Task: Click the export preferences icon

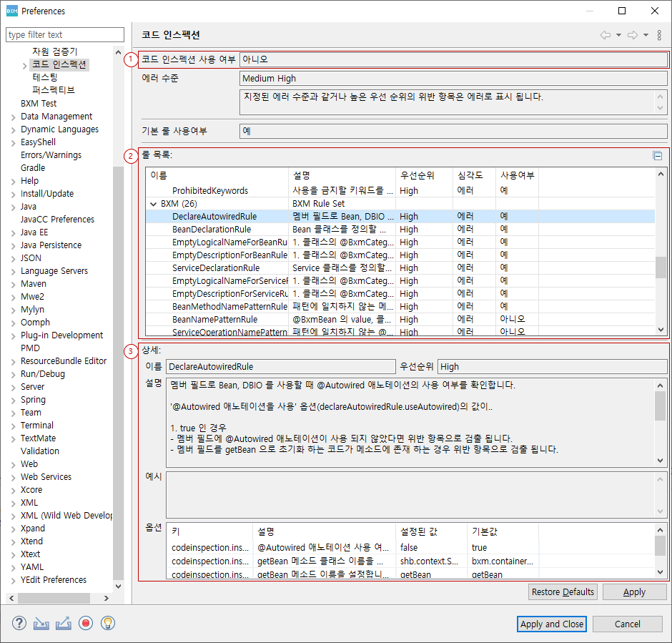Action: point(64,623)
